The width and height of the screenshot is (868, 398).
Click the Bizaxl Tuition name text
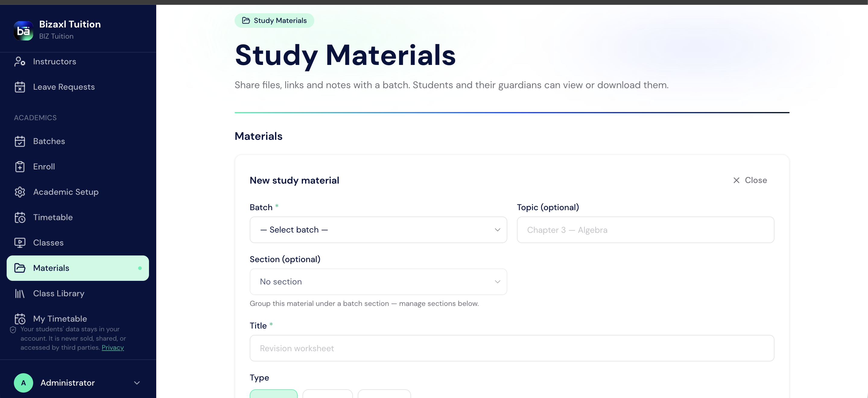70,24
